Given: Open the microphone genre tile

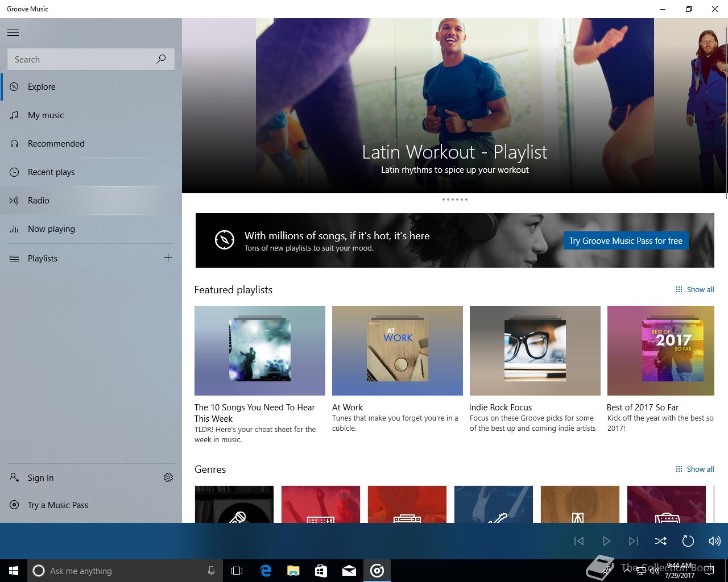Looking at the screenshot, I should [x=234, y=504].
